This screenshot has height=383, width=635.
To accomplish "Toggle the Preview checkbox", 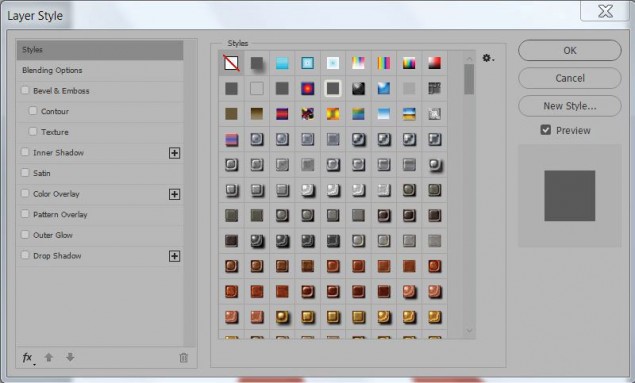I will [546, 130].
